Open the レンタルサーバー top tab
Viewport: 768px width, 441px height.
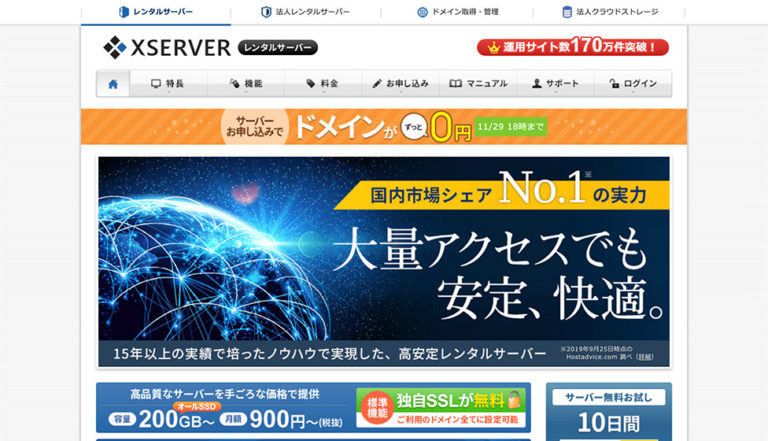[156, 12]
